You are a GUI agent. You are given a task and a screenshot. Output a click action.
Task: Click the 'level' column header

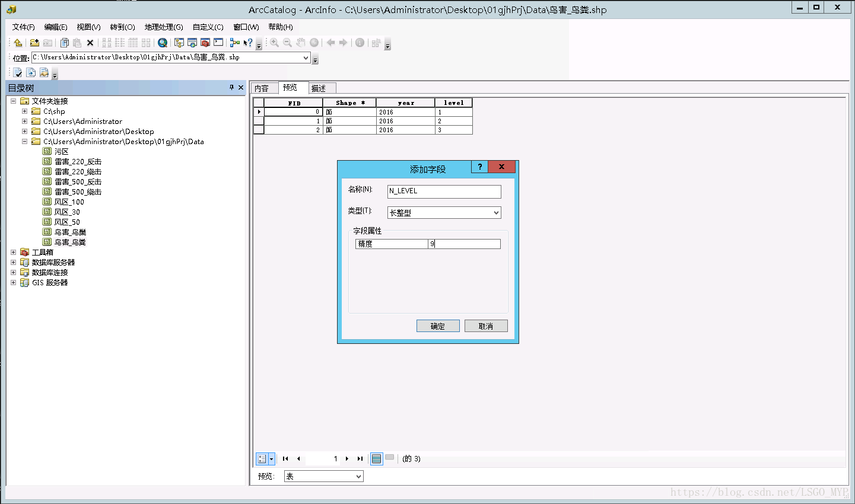coord(454,103)
